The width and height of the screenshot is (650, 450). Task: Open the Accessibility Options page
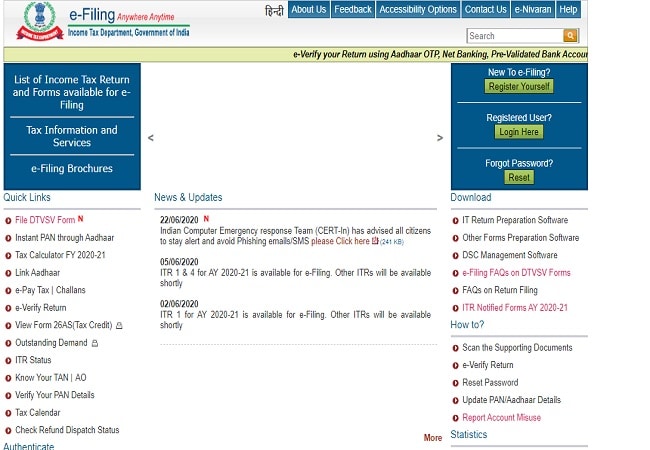pyautogui.click(x=418, y=10)
